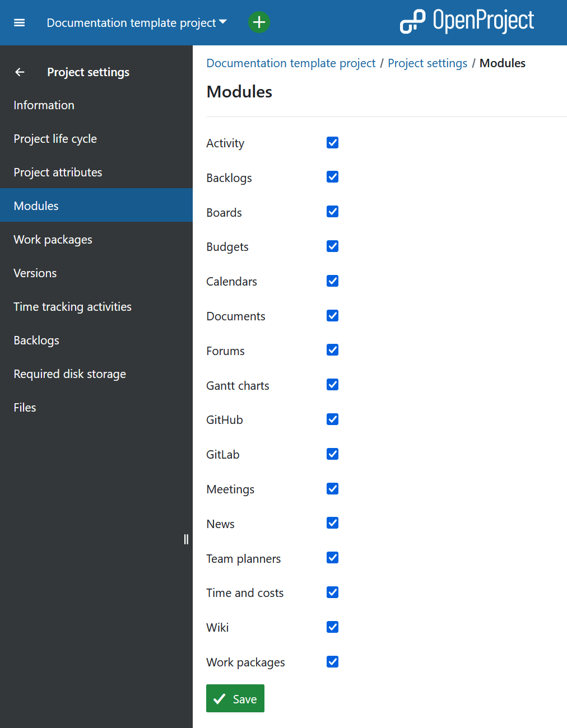
Task: Open Time tracking activities settings
Action: [96, 307]
